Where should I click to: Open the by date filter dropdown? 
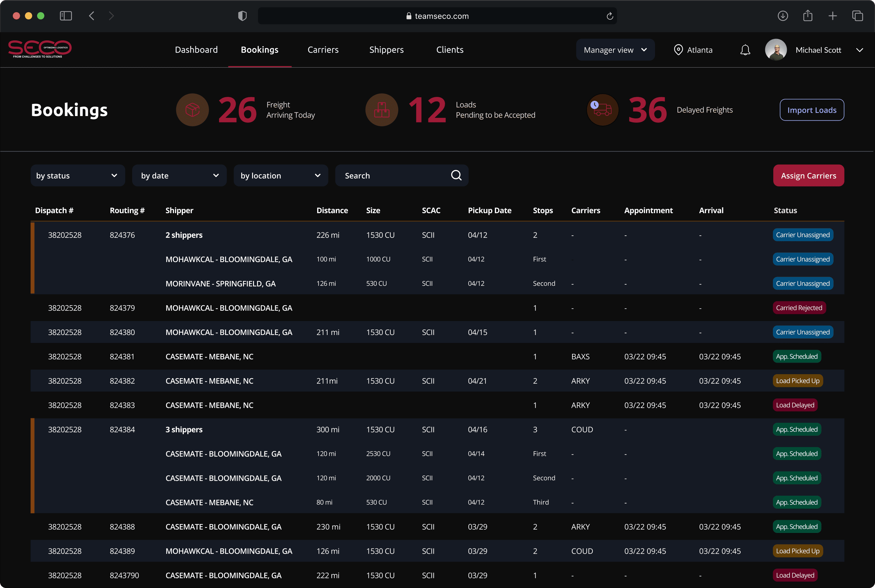pos(179,176)
